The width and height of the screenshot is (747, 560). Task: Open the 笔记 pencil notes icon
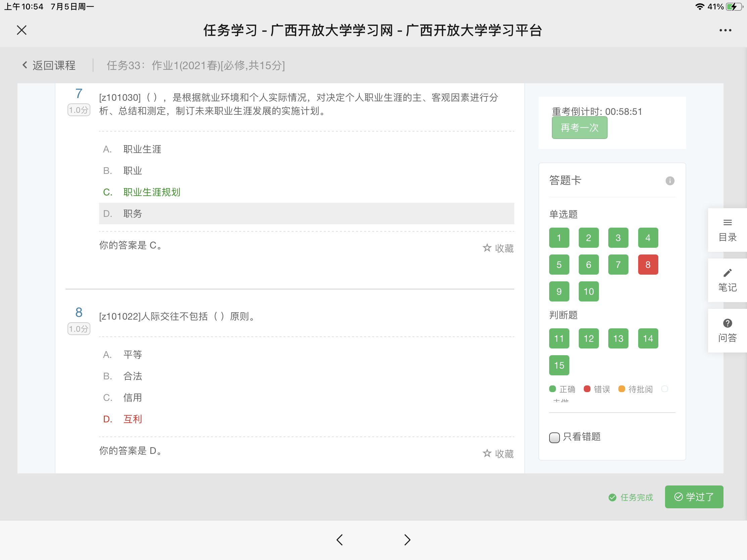(x=727, y=280)
